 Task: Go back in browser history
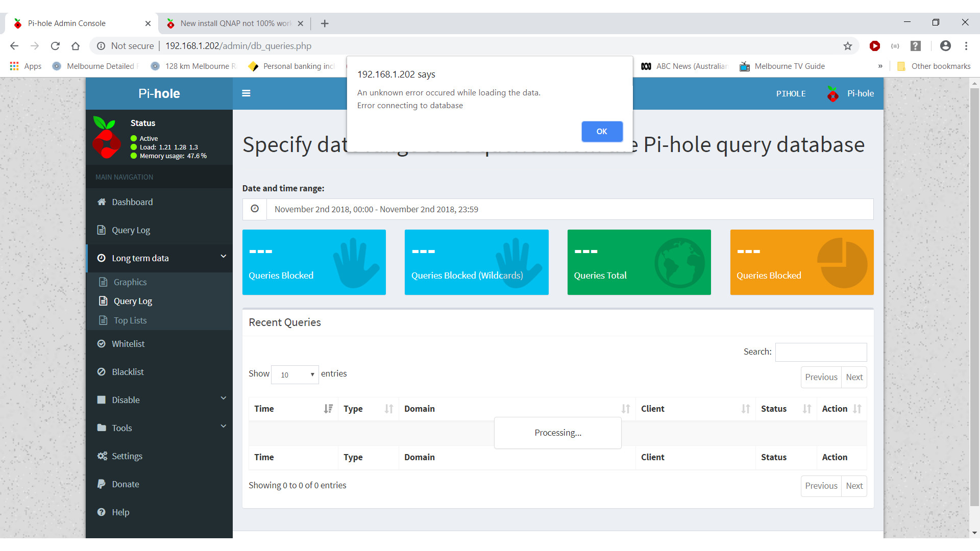tap(14, 46)
